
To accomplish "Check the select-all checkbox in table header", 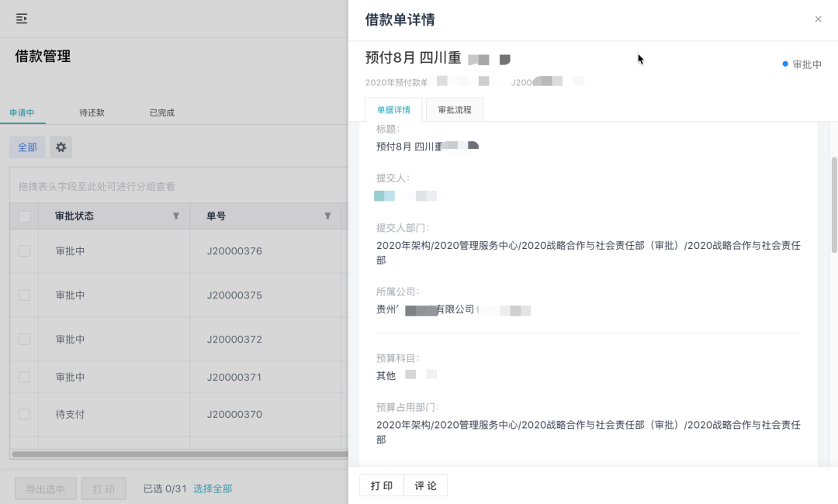I will coord(23,216).
